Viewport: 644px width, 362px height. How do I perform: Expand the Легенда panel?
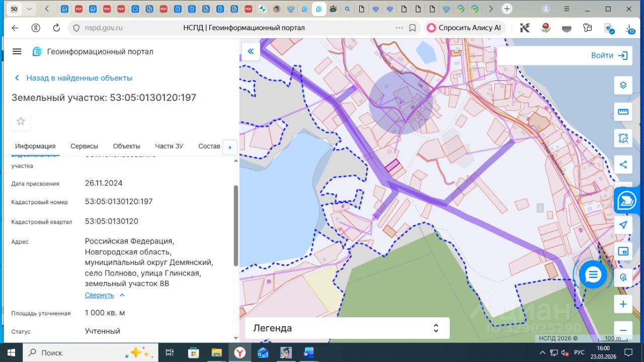coord(346,328)
